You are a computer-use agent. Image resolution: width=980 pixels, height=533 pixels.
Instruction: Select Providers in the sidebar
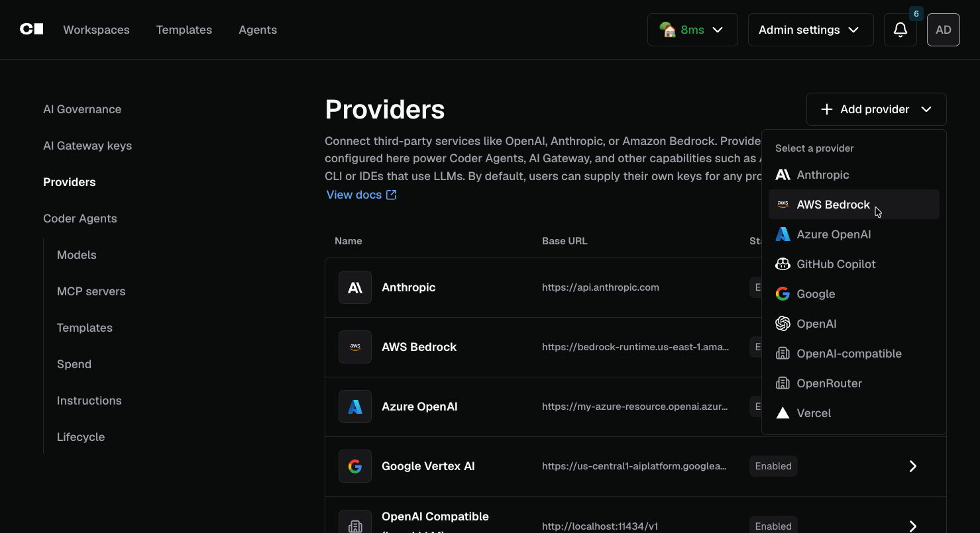pyautogui.click(x=70, y=182)
